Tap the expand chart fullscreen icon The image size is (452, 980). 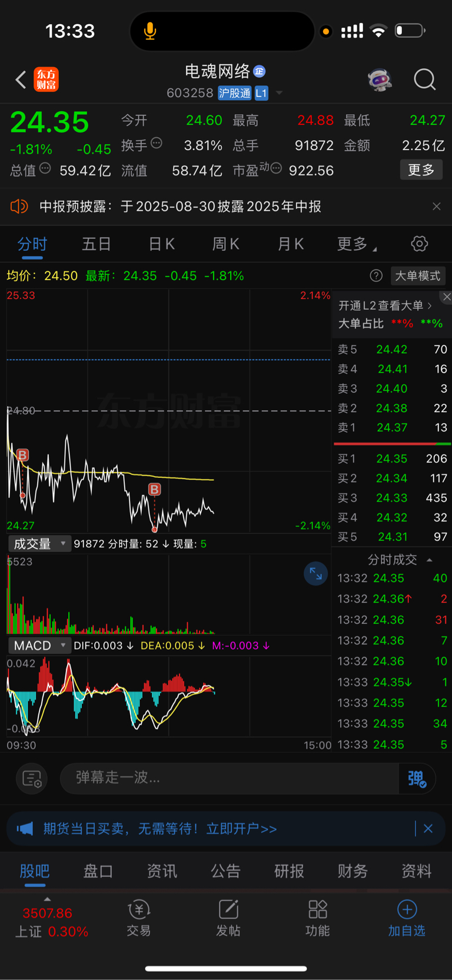pos(316,574)
